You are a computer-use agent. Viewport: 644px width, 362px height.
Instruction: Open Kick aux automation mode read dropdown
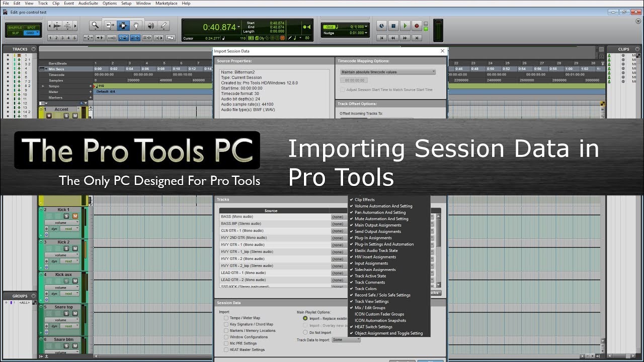pos(70,294)
